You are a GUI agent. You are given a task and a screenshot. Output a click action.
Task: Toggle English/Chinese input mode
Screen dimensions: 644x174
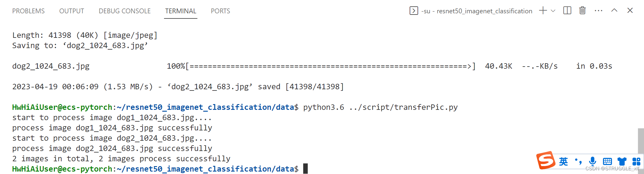coord(563,161)
